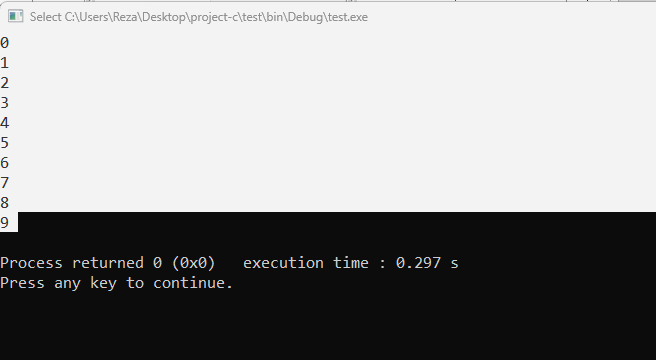Select the output line showing 4
Screen dimensions: 656x360
click(5, 123)
